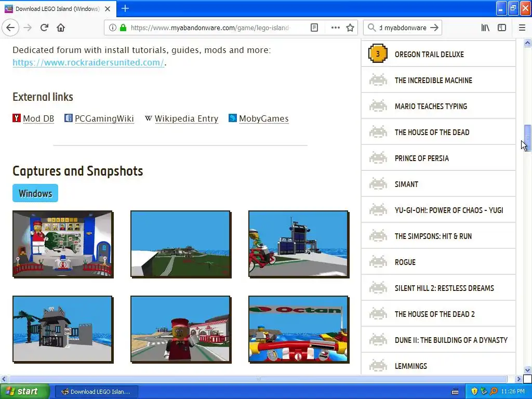532x399 pixels.
Task: Open Rogue game entry
Action: [x=405, y=262]
